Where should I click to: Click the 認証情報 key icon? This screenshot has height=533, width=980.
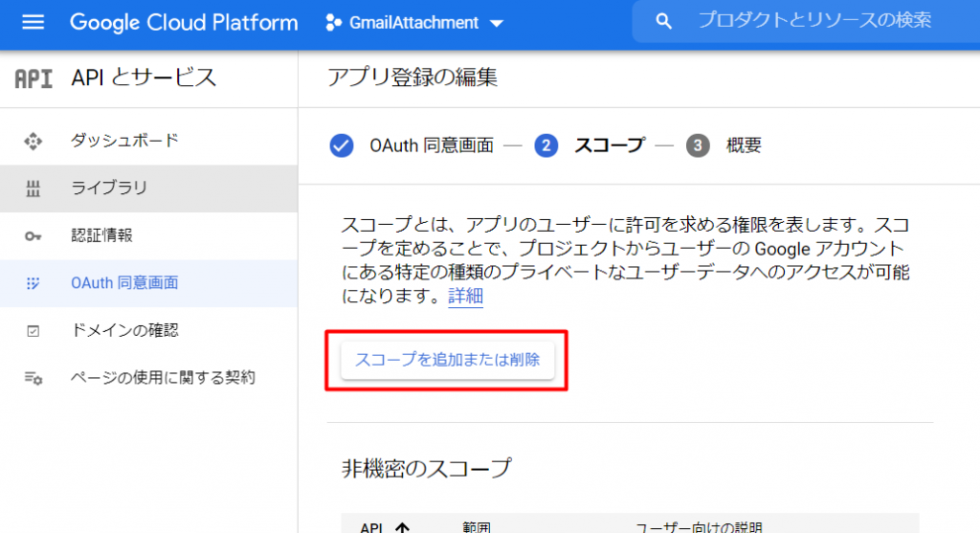pyautogui.click(x=33, y=236)
